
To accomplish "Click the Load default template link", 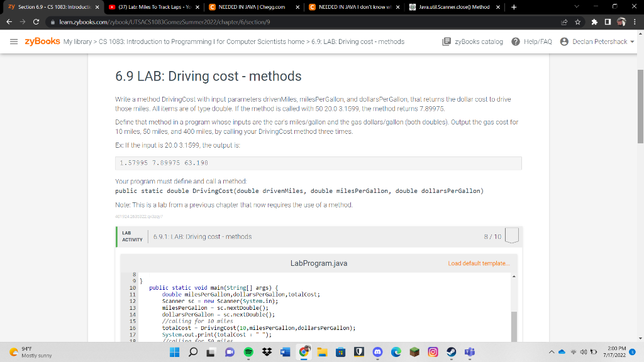I will (480, 263).
